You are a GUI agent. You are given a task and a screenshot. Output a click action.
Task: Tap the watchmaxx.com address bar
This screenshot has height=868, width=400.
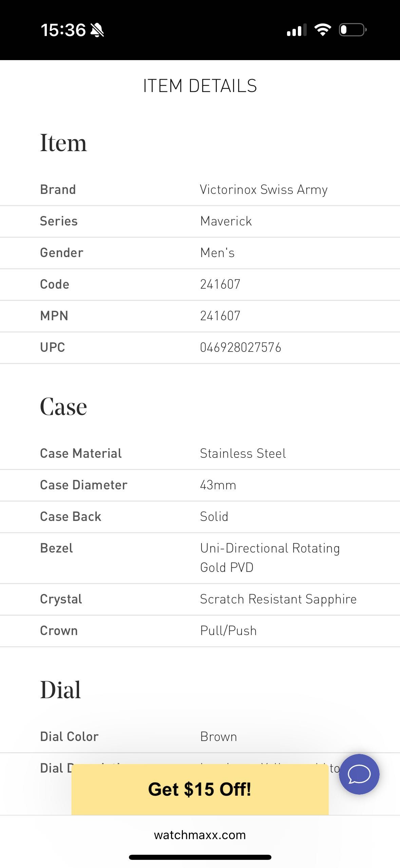200,835
